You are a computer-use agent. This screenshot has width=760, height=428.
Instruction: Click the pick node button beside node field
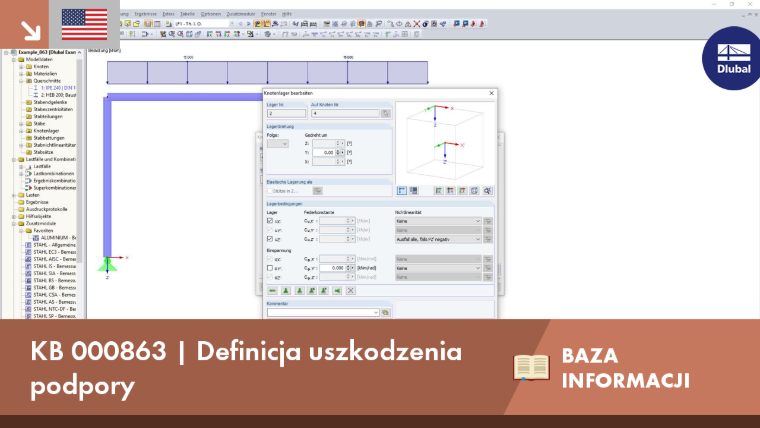coord(385,113)
